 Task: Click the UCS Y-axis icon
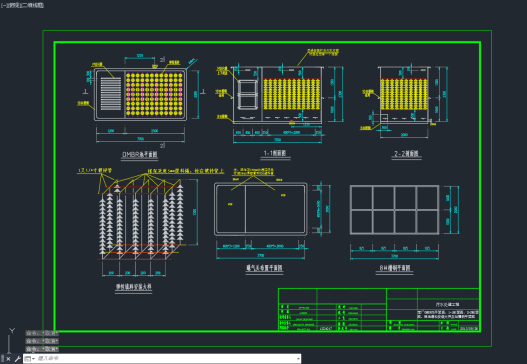12,331
